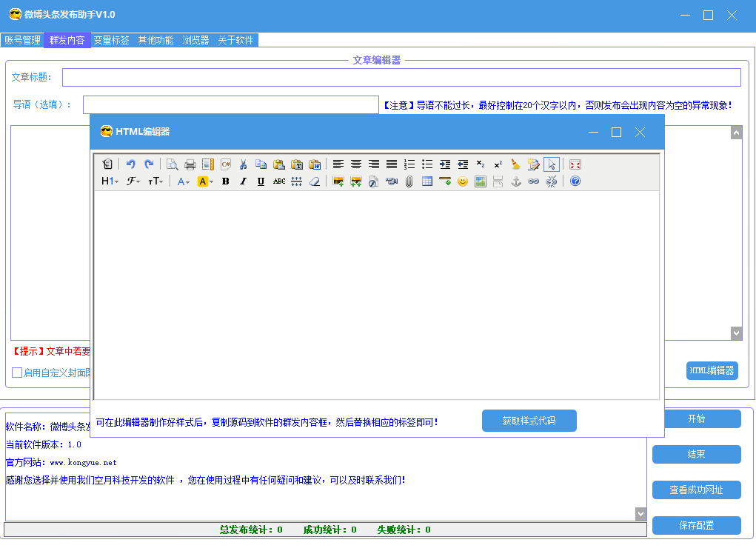Redo the last edit in HTML editor
The width and height of the screenshot is (756, 554).
click(x=149, y=164)
